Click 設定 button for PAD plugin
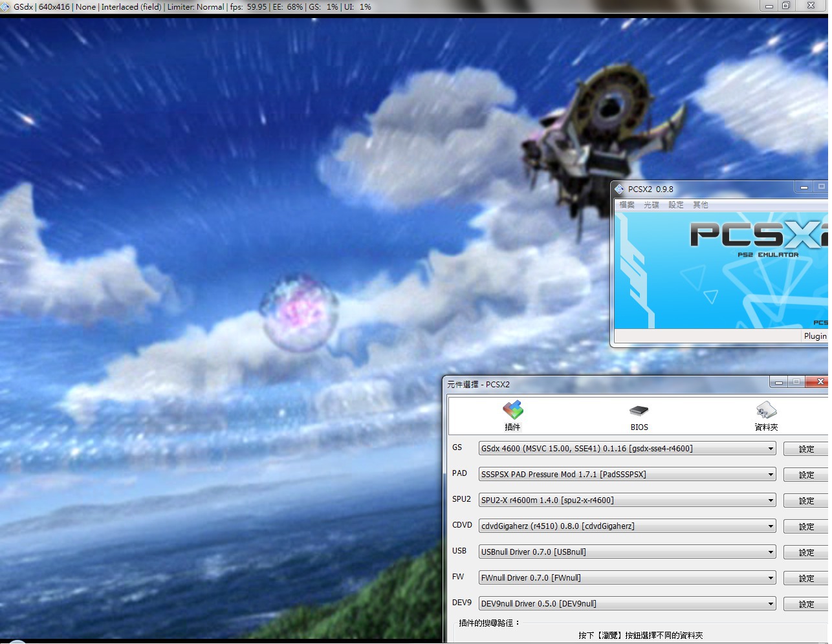 pos(806,475)
